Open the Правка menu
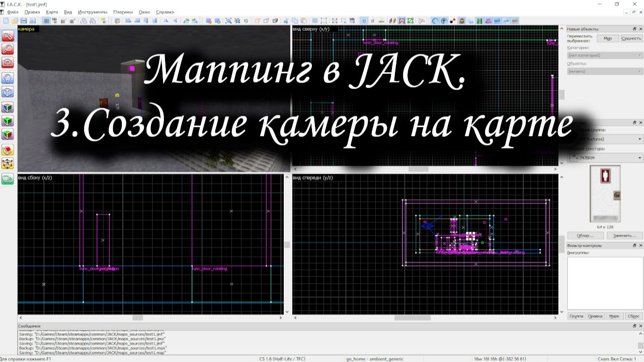Image resolution: width=644 pixels, height=362 pixels. [32, 12]
